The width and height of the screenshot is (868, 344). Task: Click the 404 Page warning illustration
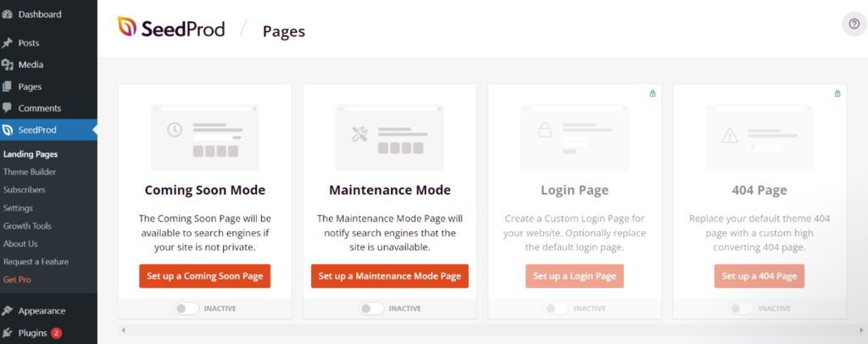tap(730, 135)
